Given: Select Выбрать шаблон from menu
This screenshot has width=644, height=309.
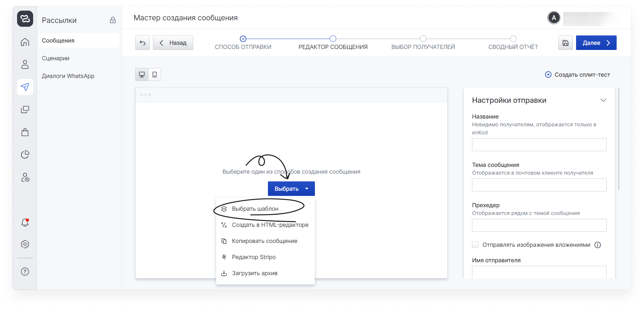Looking at the screenshot, I should tap(265, 209).
